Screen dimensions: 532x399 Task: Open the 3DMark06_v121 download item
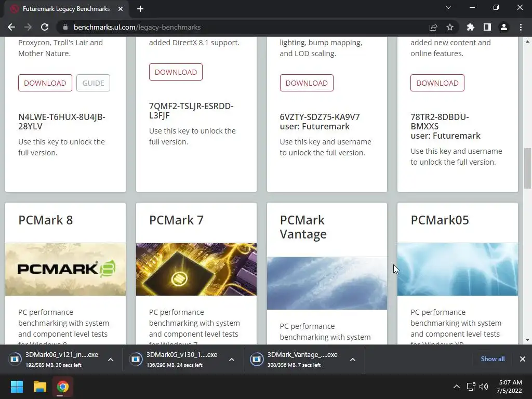(62, 360)
